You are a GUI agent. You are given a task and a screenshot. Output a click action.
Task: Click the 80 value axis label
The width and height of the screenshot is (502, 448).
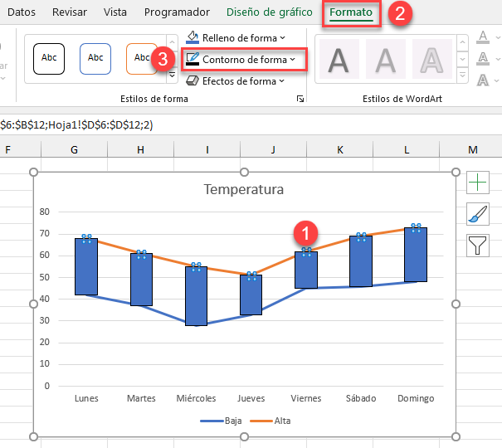click(45, 212)
